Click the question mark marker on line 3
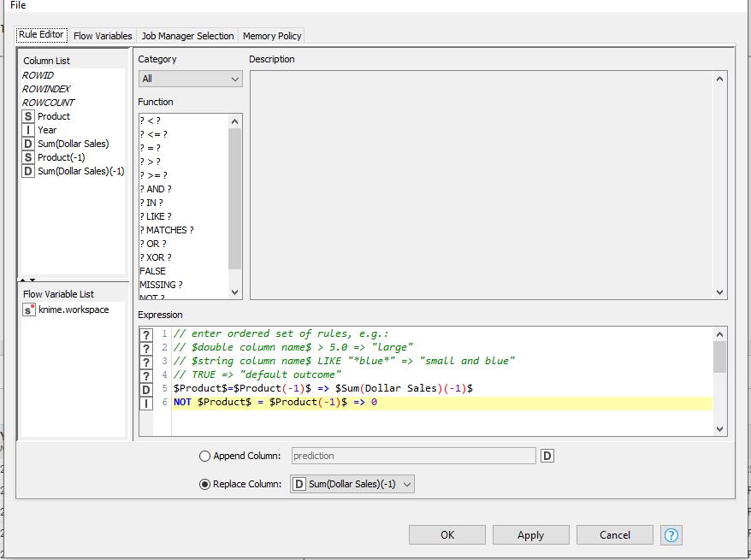This screenshot has width=751, height=560. tap(146, 362)
